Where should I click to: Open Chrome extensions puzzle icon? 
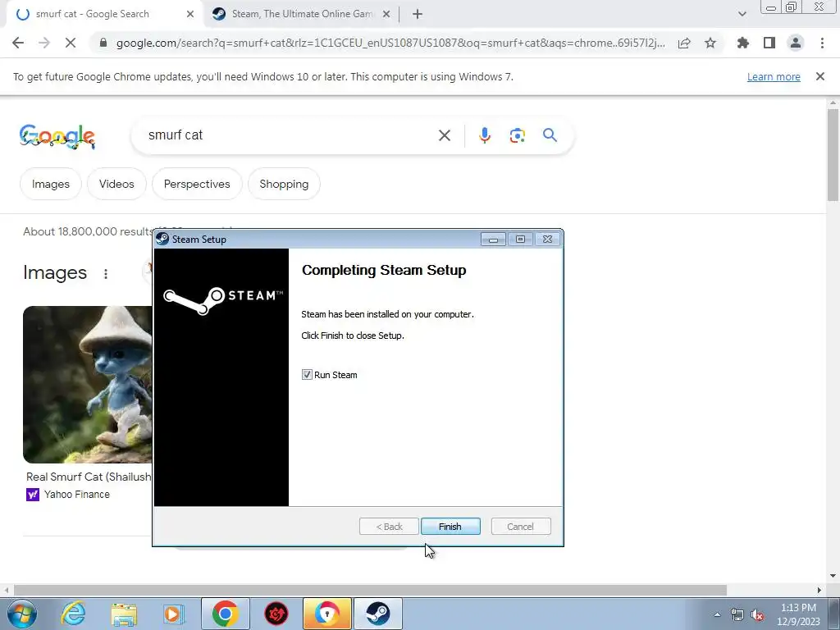(x=743, y=43)
